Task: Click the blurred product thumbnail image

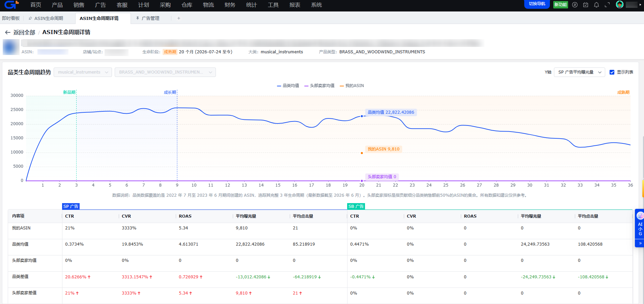Action: pos(11,47)
